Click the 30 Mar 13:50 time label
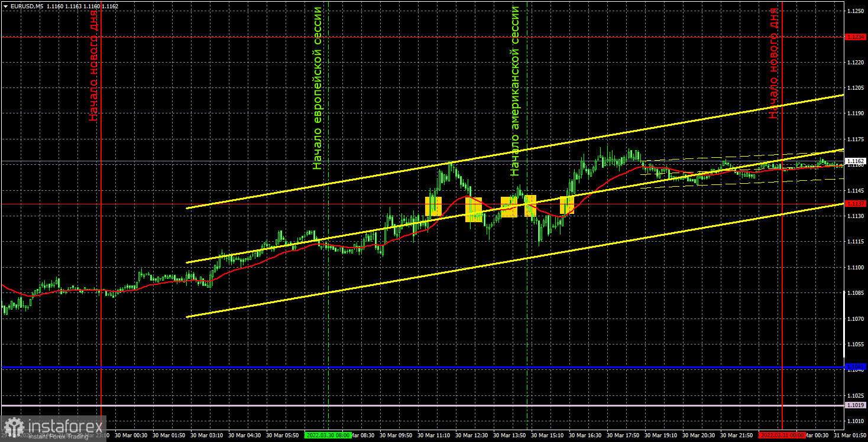The image size is (868, 442). (509, 435)
